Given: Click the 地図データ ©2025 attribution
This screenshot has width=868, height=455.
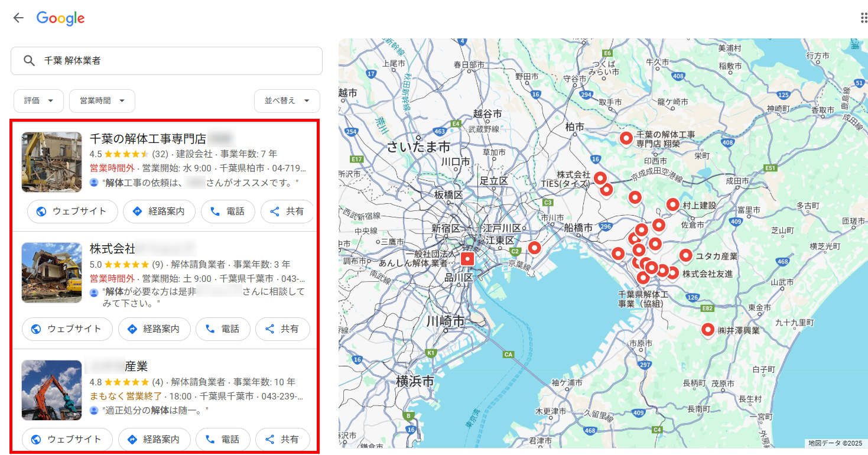Looking at the screenshot, I should click(x=836, y=443).
